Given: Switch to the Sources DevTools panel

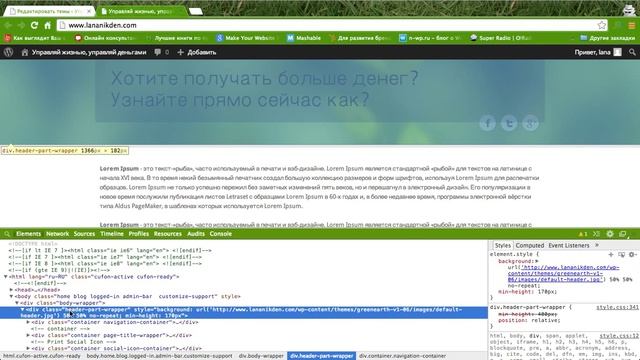Looking at the screenshot, I should pyautogui.click(x=84, y=234).
